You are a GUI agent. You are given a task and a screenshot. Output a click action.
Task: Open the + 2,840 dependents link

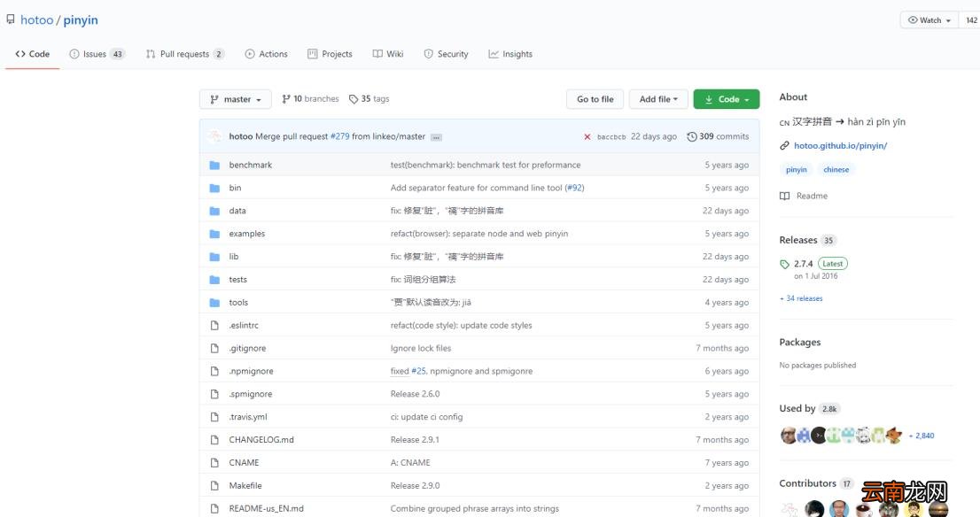click(x=922, y=436)
